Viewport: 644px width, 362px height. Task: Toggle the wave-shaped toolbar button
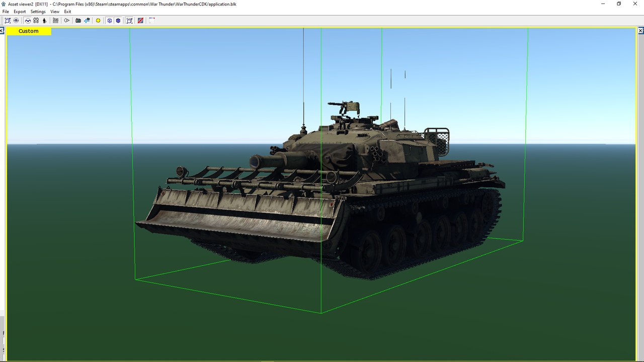(28, 21)
